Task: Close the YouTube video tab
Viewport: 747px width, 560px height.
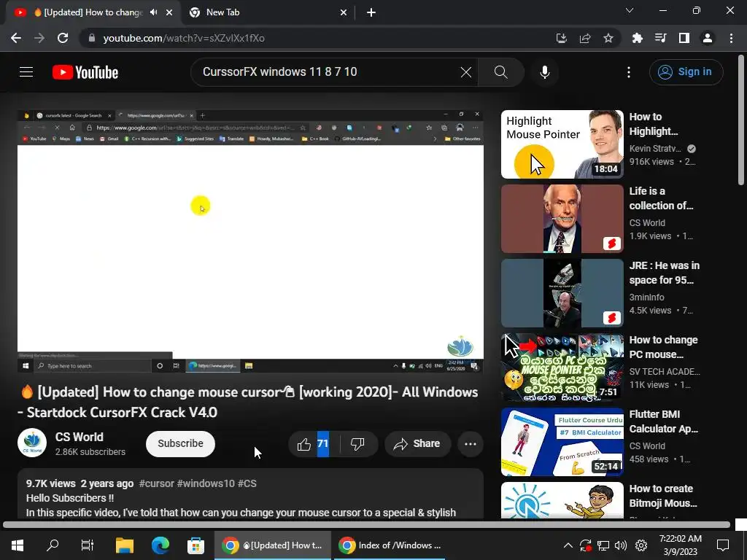Action: (169, 12)
